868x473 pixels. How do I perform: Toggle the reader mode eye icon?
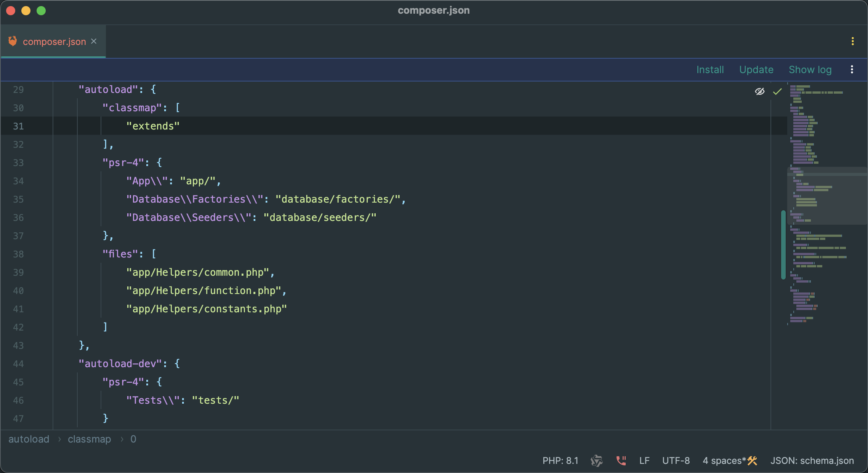tap(760, 91)
